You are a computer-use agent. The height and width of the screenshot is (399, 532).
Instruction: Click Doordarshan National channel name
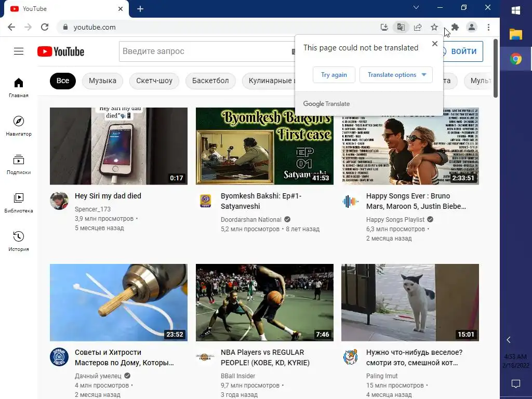[x=251, y=220]
